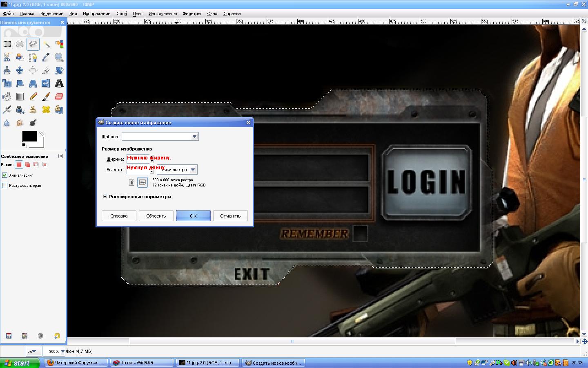Select the Rectangle Select tool
Viewport: 588px width, 368px height.
(7, 44)
